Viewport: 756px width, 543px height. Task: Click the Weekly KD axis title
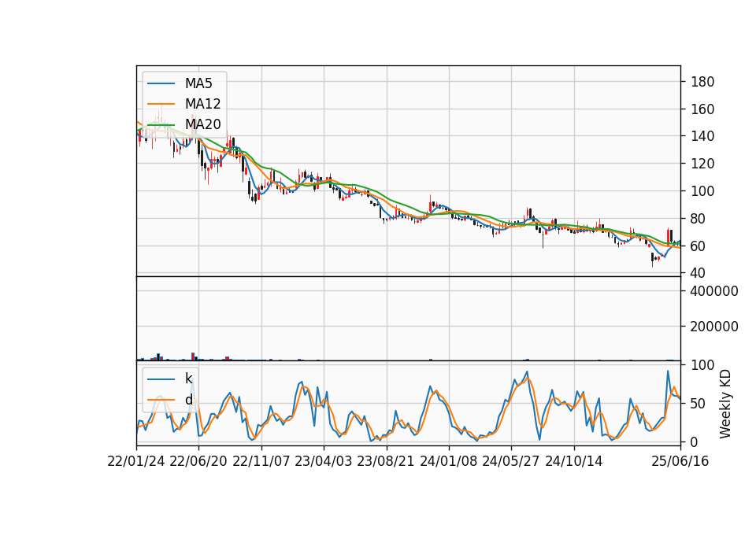[x=725, y=404]
